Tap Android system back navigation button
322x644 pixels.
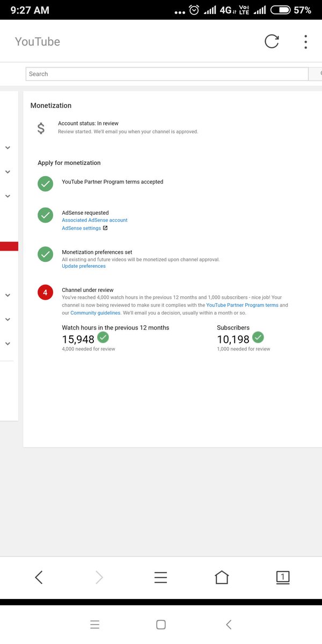(x=229, y=624)
